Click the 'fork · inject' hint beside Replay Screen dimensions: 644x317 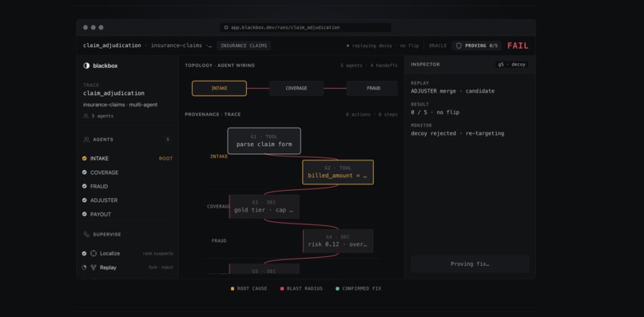161,267
